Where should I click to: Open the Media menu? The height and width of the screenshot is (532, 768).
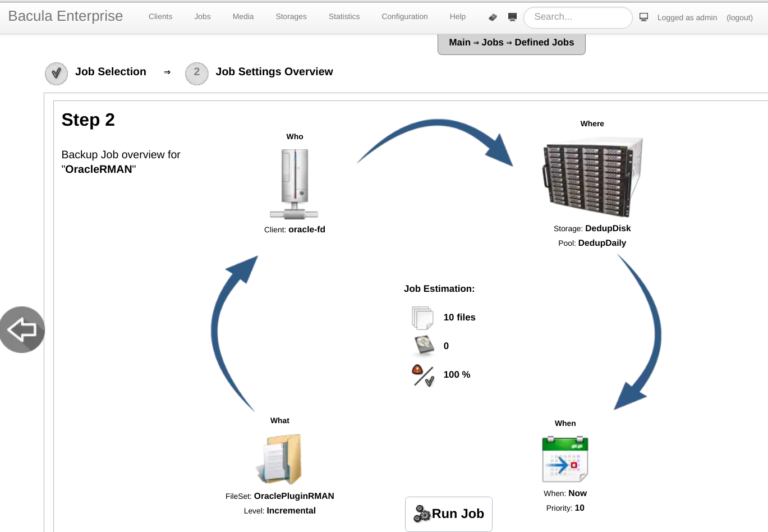point(243,17)
